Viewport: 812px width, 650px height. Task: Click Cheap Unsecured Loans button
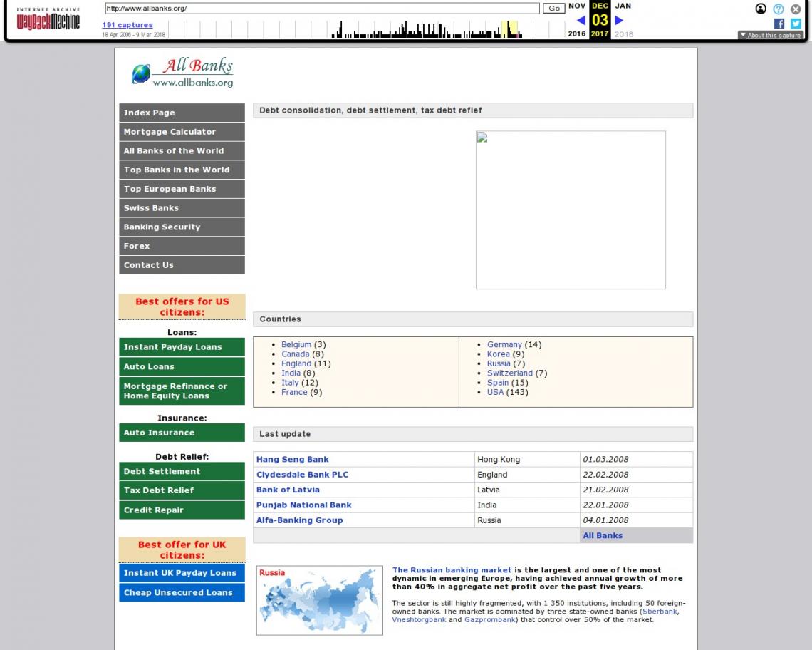pyautogui.click(x=182, y=592)
